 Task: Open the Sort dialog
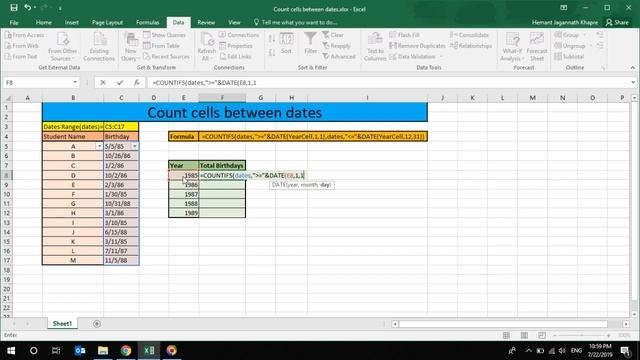coord(287,43)
